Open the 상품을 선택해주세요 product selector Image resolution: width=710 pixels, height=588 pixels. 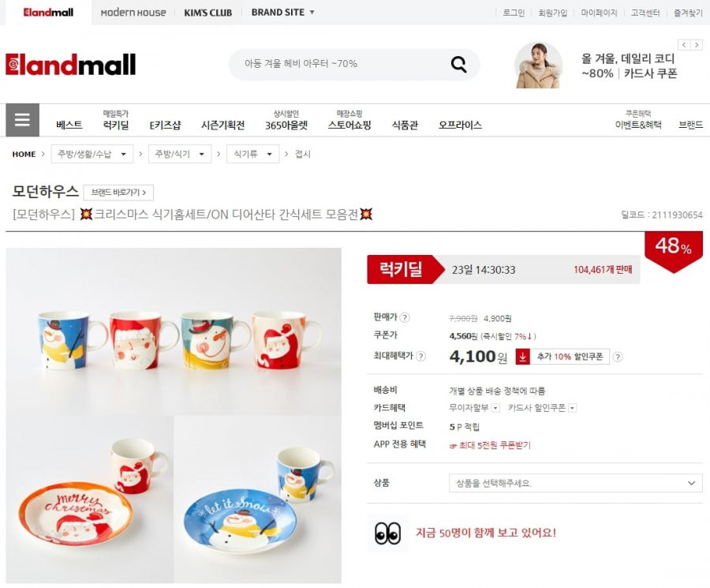tap(576, 483)
